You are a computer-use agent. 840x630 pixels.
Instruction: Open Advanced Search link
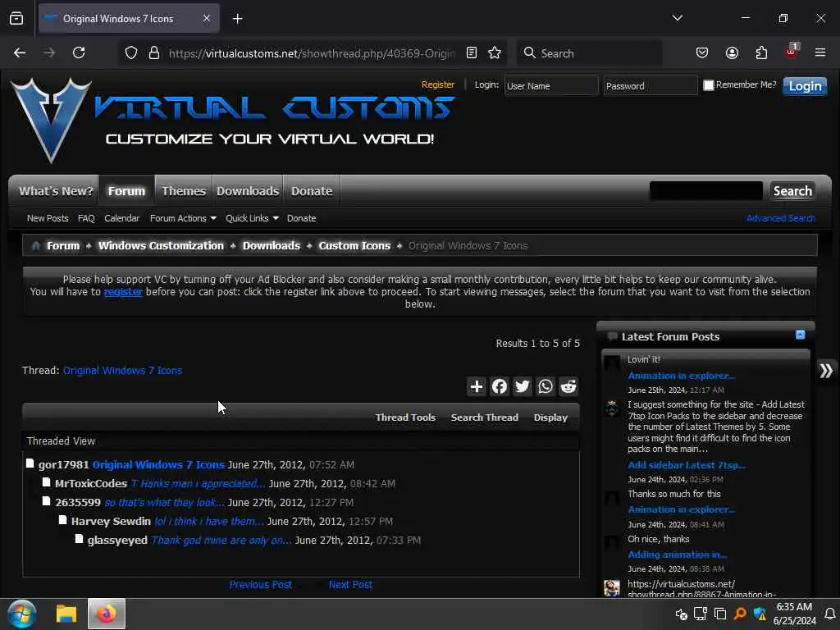coord(781,218)
